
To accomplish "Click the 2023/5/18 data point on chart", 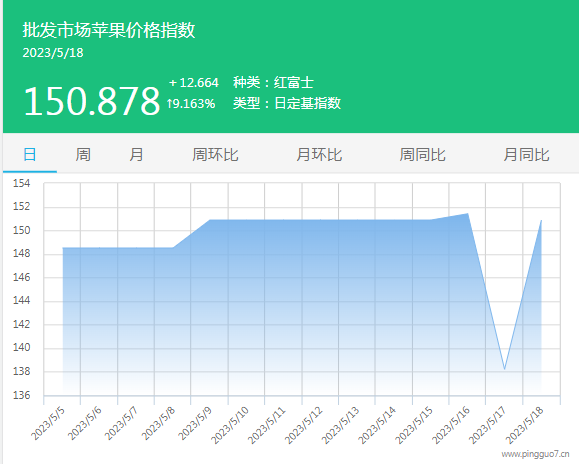I will pos(541,220).
